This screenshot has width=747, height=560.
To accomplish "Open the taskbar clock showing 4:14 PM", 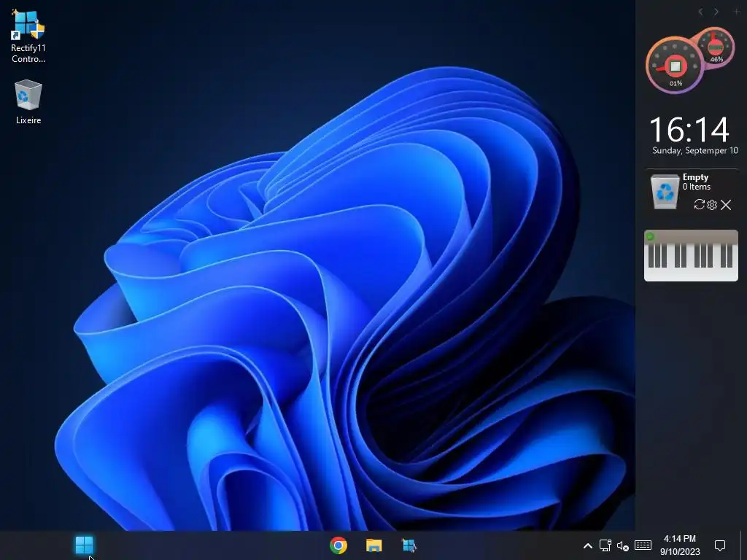I will coord(680,545).
